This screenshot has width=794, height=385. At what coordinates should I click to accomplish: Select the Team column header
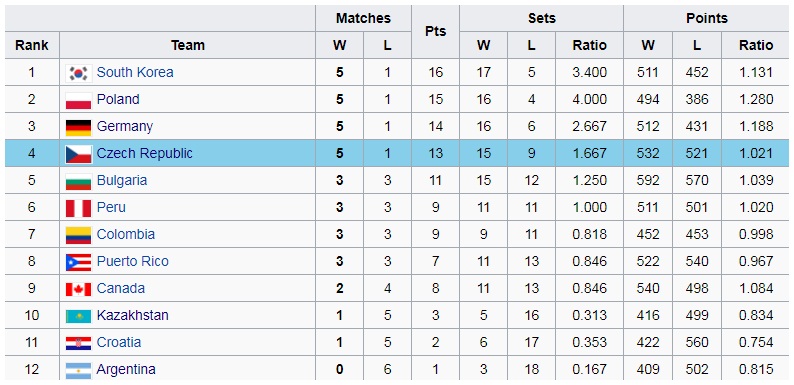tap(187, 45)
